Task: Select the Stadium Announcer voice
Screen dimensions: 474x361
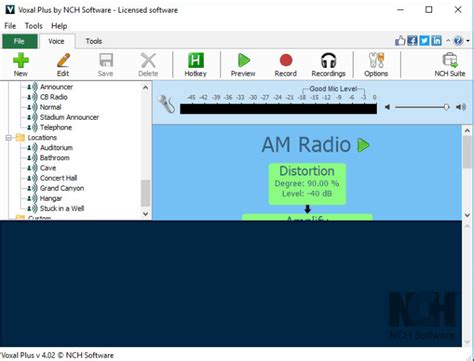Action: point(69,117)
